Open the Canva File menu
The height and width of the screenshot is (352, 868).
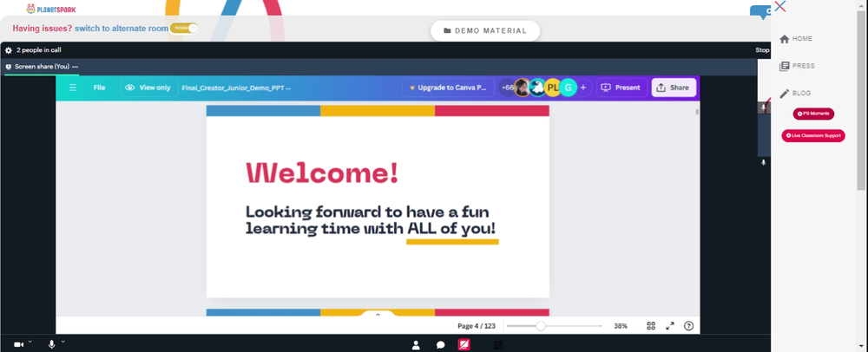99,88
